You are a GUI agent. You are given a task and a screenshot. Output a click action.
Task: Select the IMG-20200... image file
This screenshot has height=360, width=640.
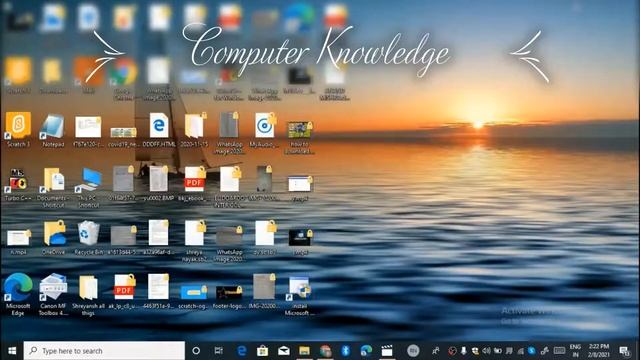pyautogui.click(x=264, y=291)
